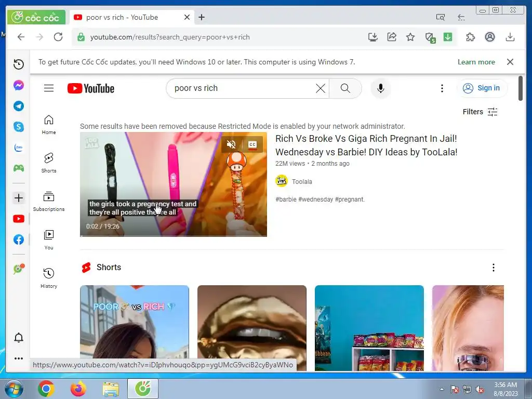532x399 pixels.
Task: Open Telegram in the sidebar
Action: point(19,106)
